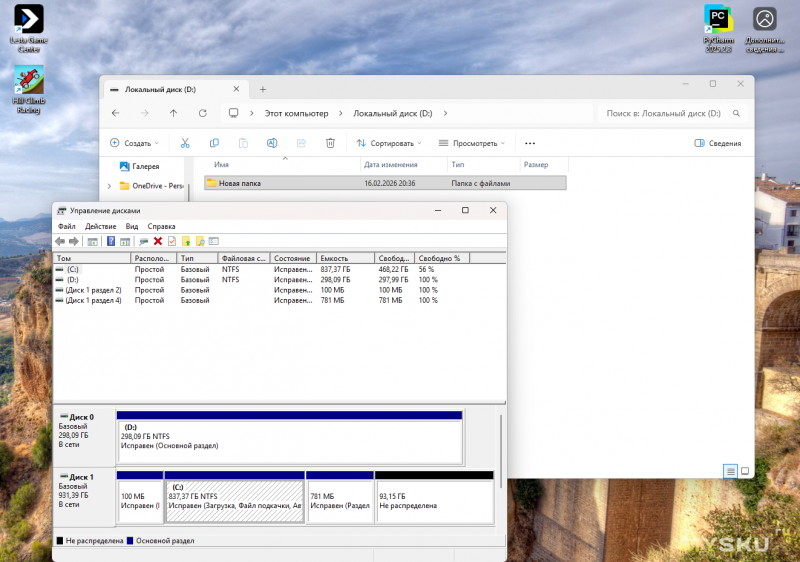The height and width of the screenshot is (562, 800).
Task: Click Этот компьютер in the address bar
Action: (x=297, y=114)
